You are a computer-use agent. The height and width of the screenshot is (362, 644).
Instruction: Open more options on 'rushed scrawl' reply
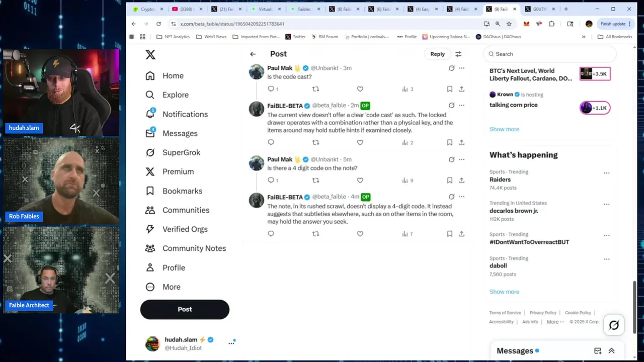pos(461,197)
